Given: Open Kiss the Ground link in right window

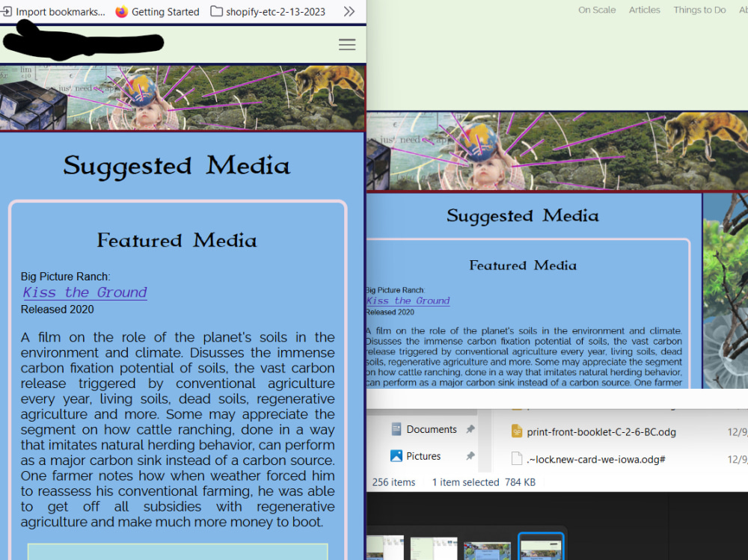Looking at the screenshot, I should tap(408, 301).
